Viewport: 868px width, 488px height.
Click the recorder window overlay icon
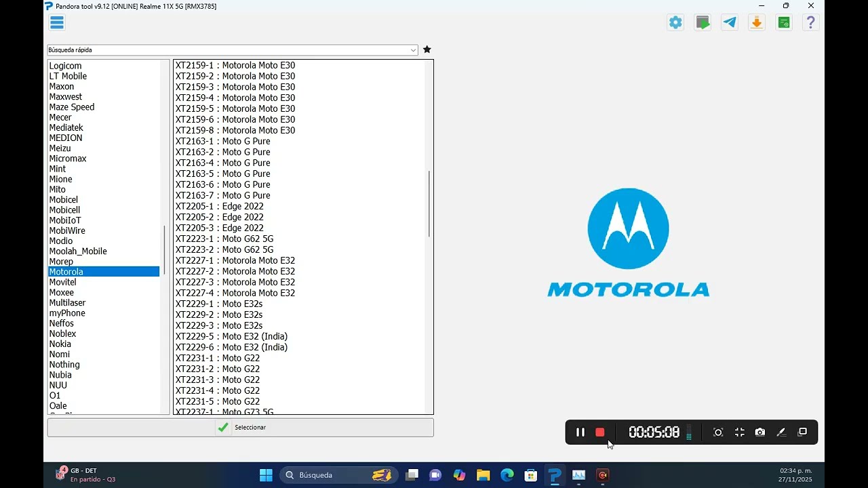point(802,432)
